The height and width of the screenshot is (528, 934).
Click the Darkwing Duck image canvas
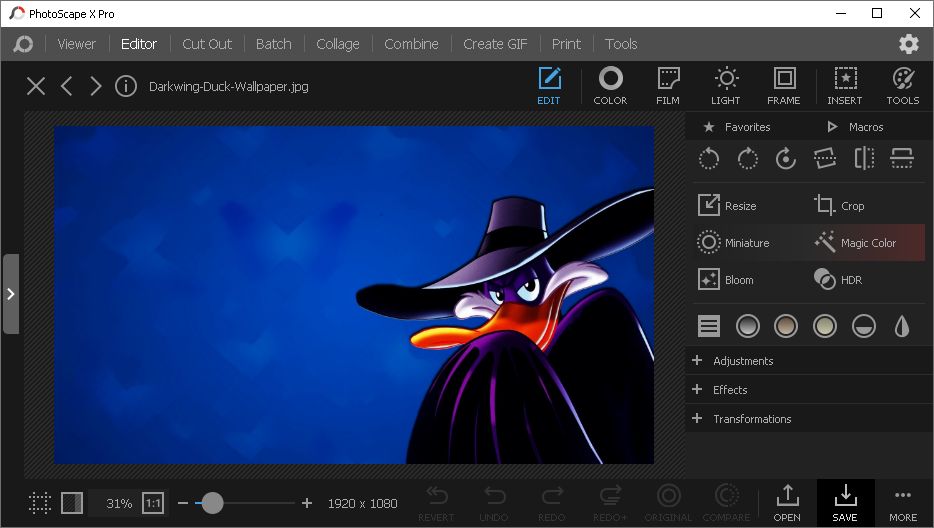tap(354, 294)
